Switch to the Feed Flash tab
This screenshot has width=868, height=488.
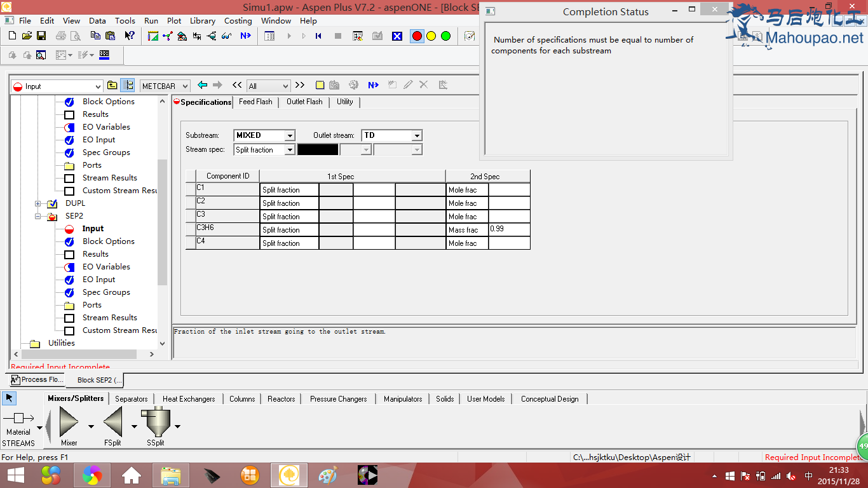[255, 102]
